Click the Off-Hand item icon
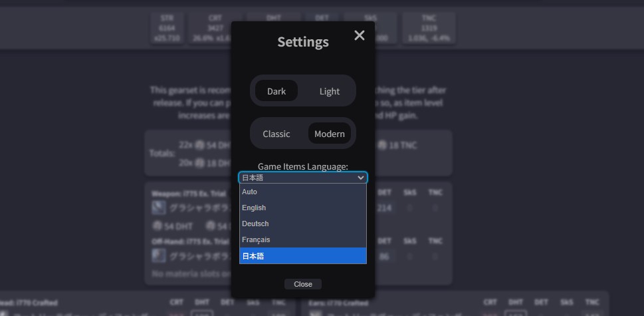The image size is (644, 316). 159,255
